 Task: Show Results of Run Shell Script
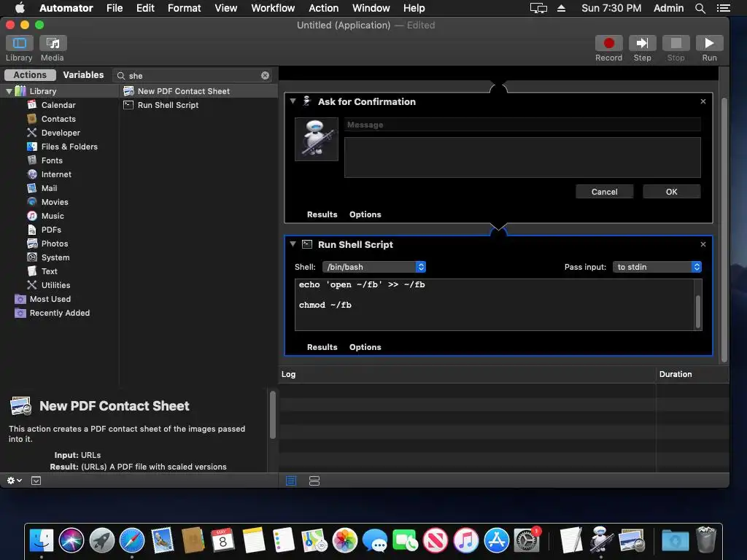click(322, 347)
